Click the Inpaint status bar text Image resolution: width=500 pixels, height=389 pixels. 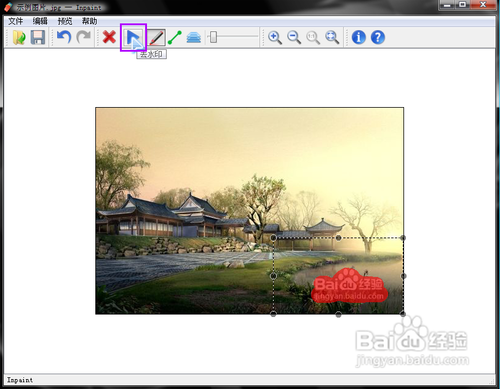[x=20, y=380]
